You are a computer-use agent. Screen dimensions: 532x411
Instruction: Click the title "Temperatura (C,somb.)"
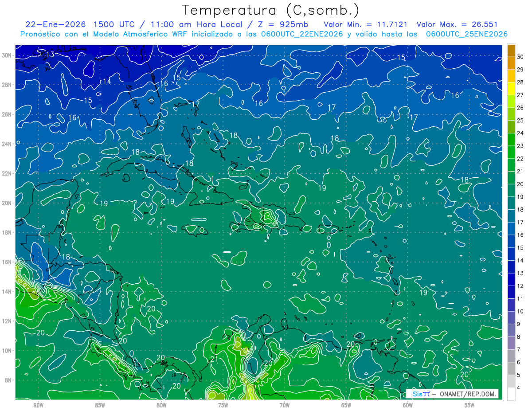click(271, 10)
